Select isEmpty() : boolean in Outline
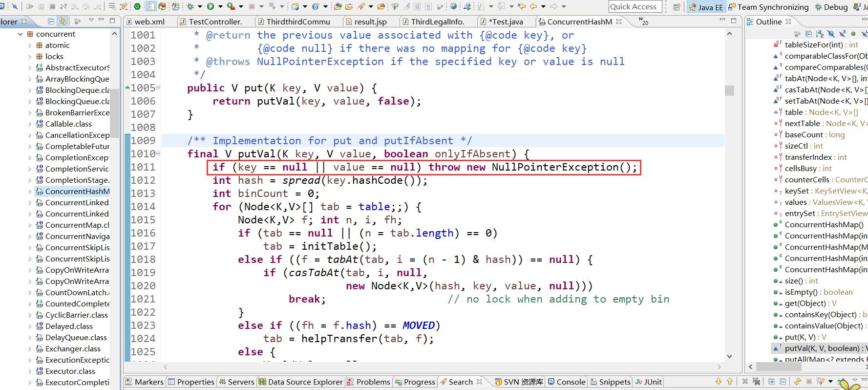 pyautogui.click(x=818, y=292)
